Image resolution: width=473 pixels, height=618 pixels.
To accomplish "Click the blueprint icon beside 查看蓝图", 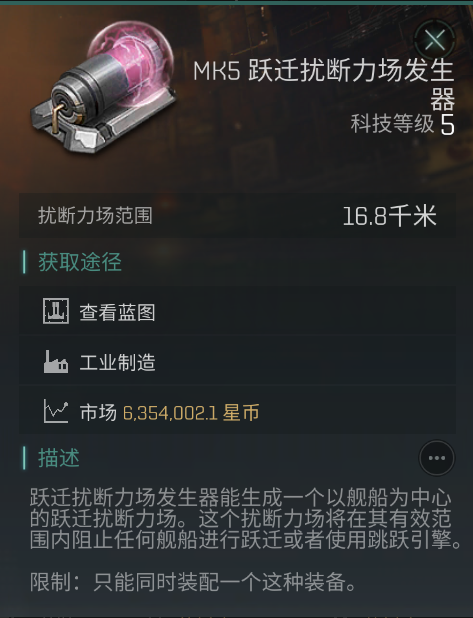I will tap(56, 311).
